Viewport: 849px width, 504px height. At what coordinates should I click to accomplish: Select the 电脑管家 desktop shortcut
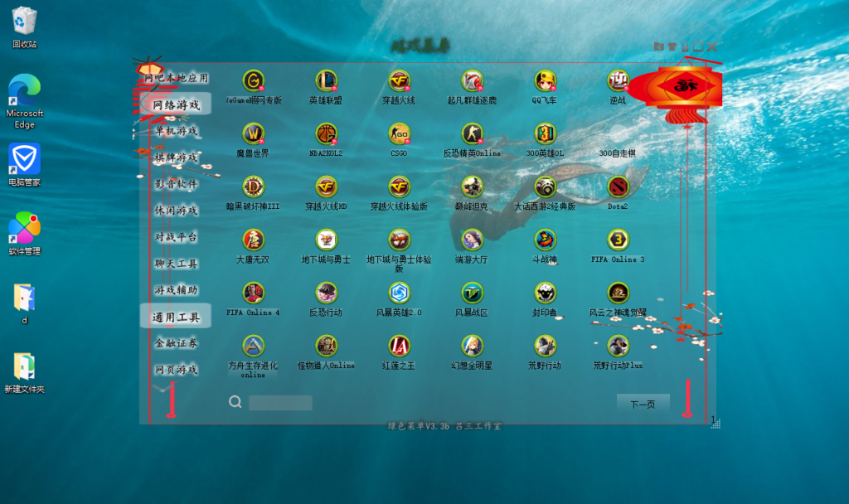click(x=24, y=165)
